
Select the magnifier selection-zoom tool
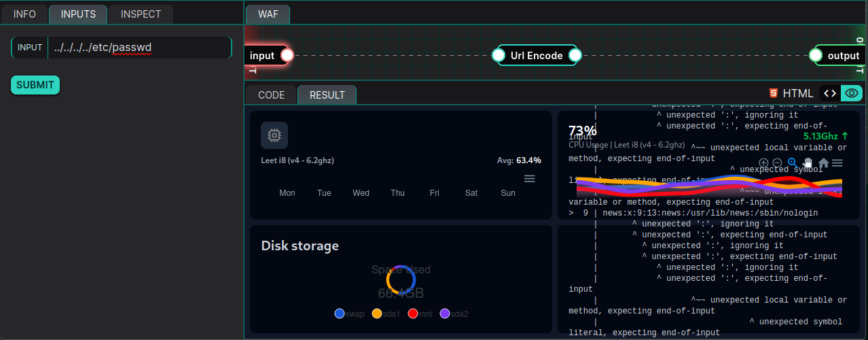(x=792, y=163)
